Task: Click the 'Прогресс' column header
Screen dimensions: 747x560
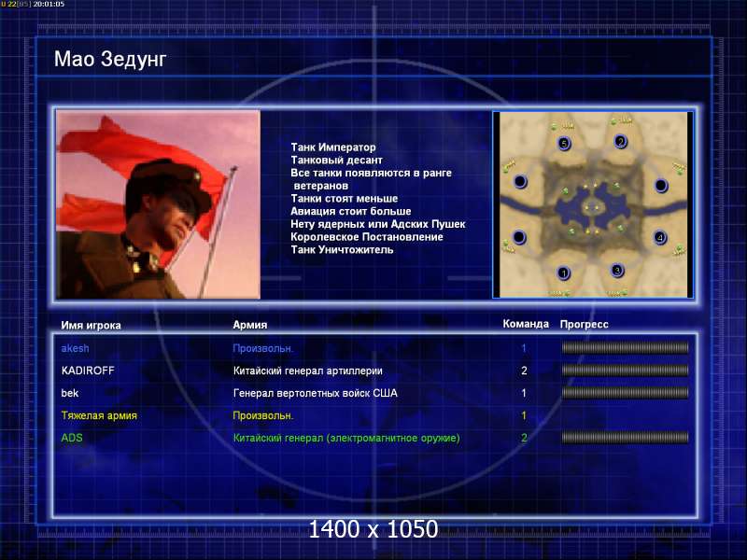Action: click(x=585, y=324)
